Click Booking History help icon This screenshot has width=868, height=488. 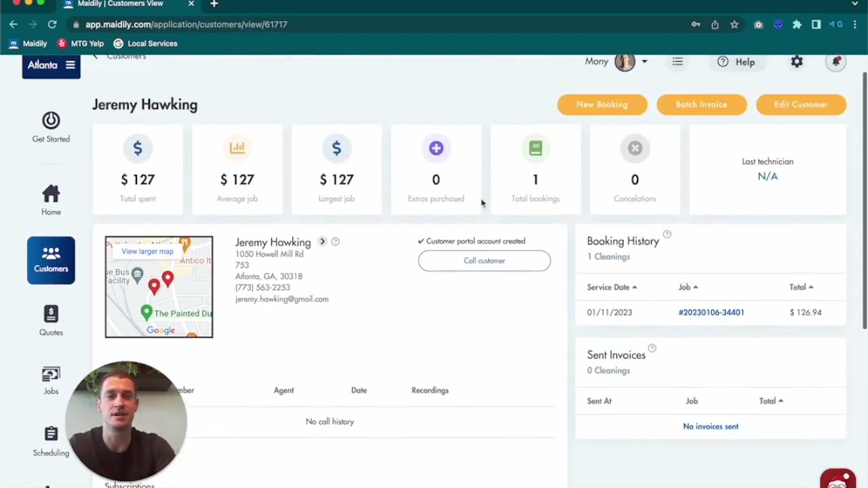pyautogui.click(x=667, y=235)
